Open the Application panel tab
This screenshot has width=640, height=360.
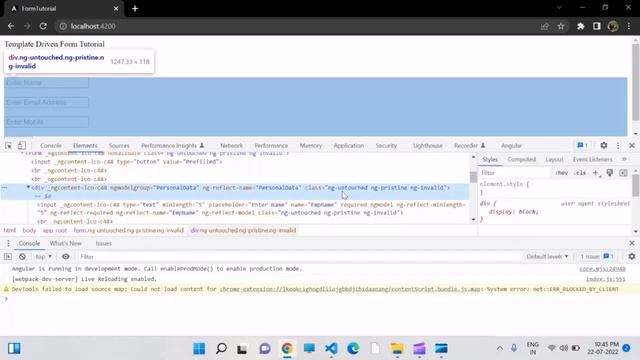tap(349, 145)
